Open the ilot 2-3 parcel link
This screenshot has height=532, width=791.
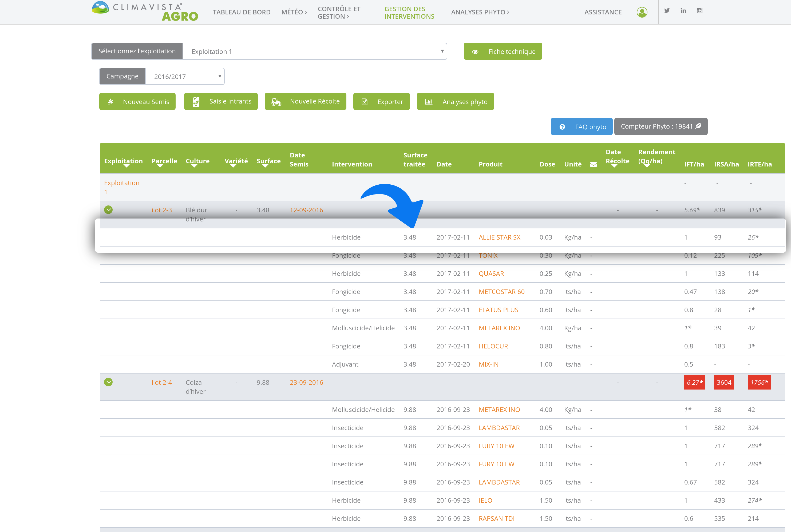[x=161, y=210]
